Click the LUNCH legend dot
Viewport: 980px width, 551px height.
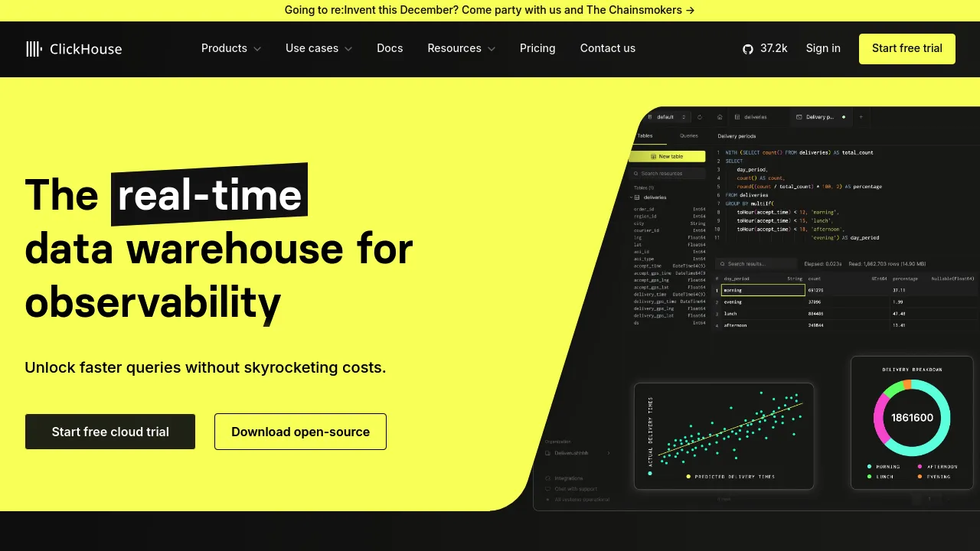[870, 476]
